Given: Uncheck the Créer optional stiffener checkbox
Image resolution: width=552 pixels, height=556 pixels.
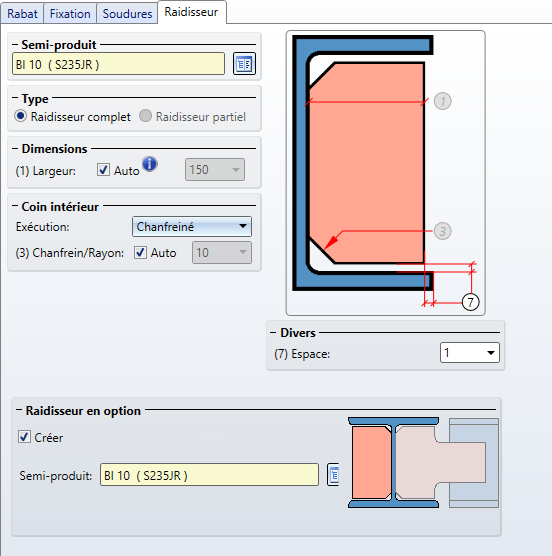Looking at the screenshot, I should click(24, 437).
